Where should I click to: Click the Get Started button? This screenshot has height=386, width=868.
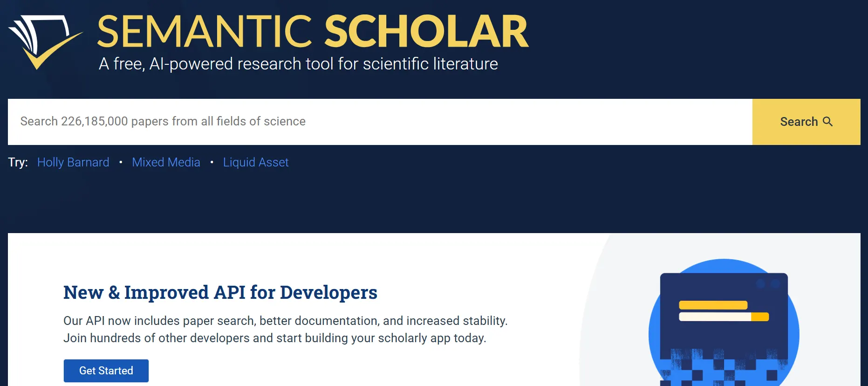point(106,370)
